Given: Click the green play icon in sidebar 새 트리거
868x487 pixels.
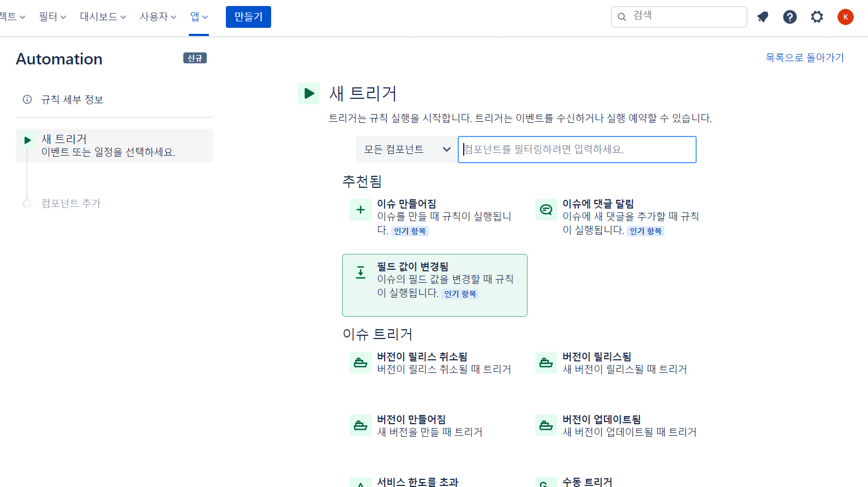Looking at the screenshot, I should 27,140.
